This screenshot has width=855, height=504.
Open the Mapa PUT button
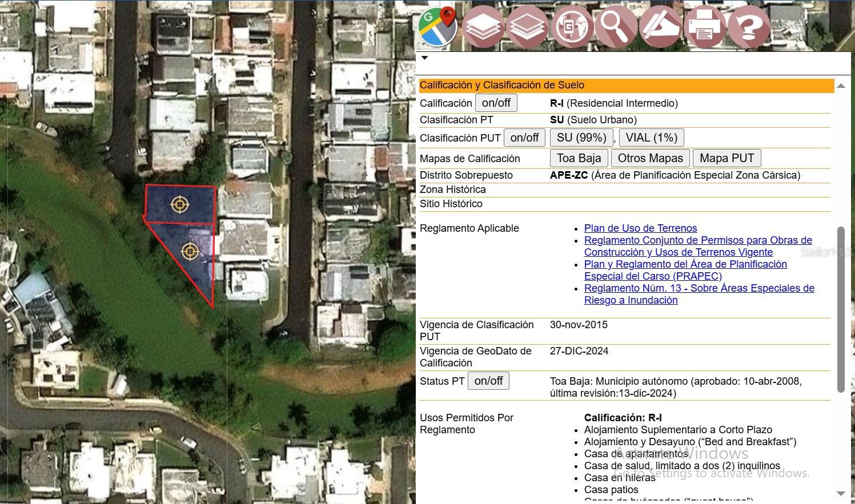[727, 158]
